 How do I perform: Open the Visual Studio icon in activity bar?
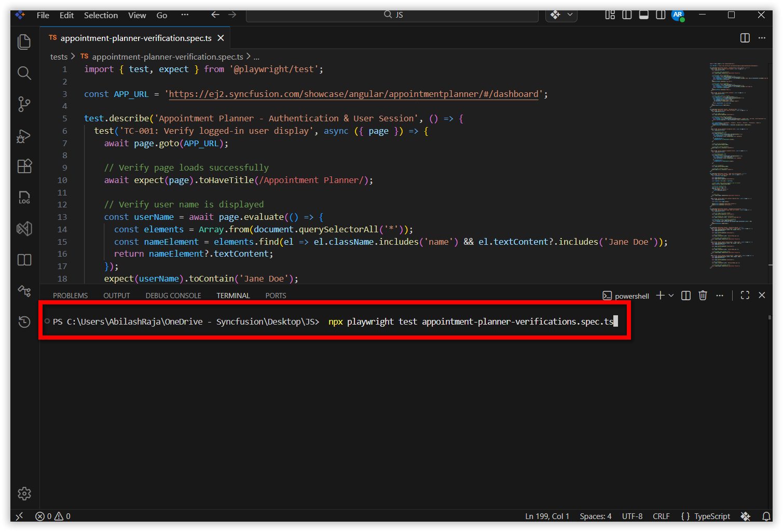(24, 229)
